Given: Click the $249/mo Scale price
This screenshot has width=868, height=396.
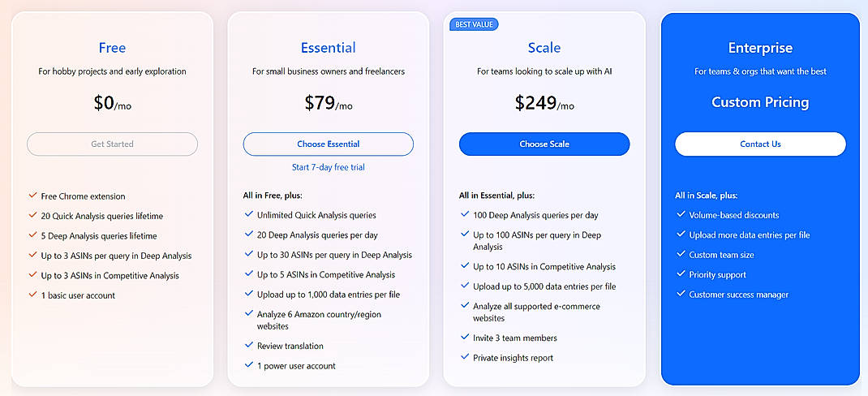Looking at the screenshot, I should point(544,103).
